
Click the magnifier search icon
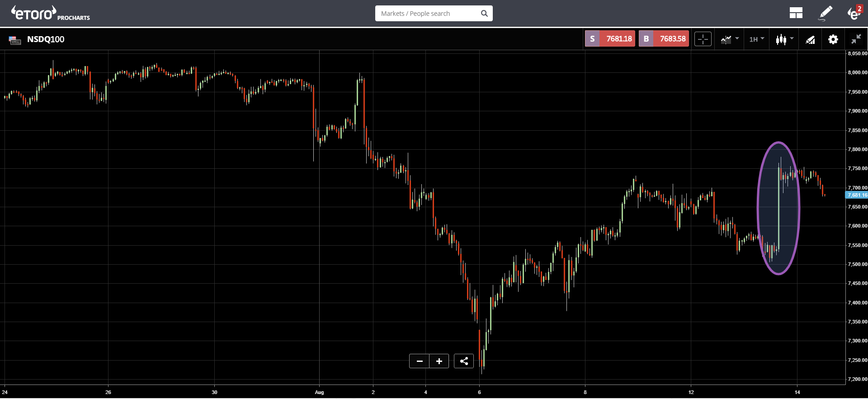coord(484,14)
